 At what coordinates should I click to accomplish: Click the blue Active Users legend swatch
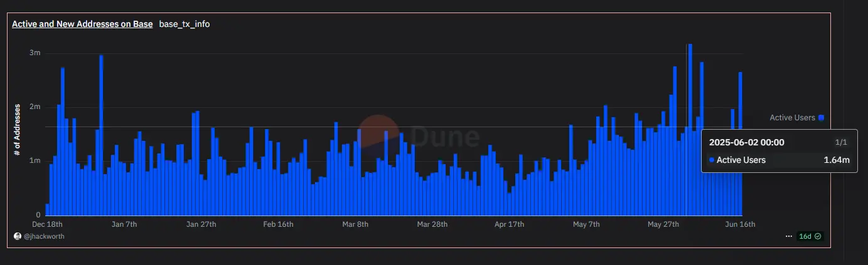tap(821, 118)
